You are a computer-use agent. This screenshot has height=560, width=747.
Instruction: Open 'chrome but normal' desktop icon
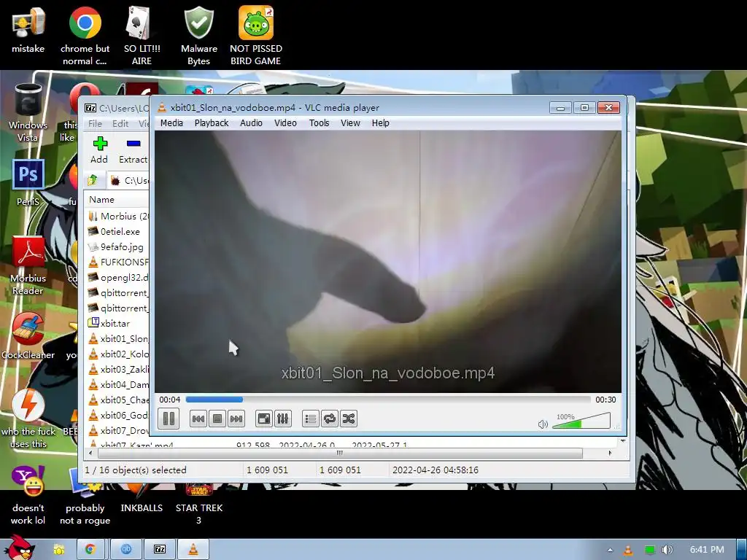(85, 36)
